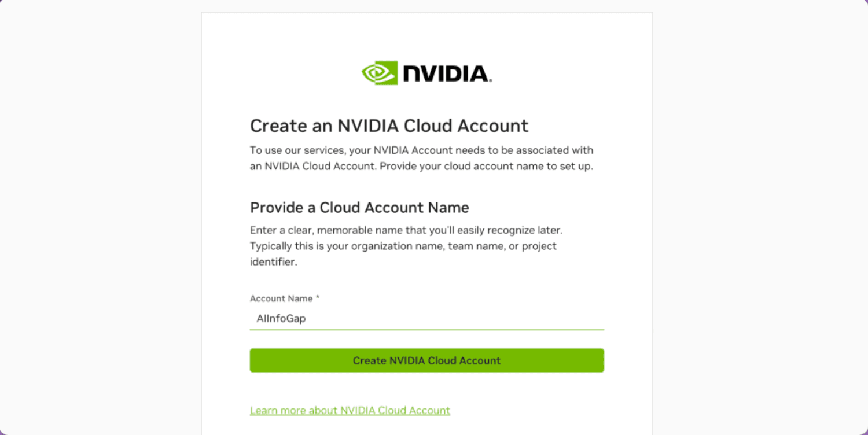Select the Account Name field label

[x=281, y=298]
